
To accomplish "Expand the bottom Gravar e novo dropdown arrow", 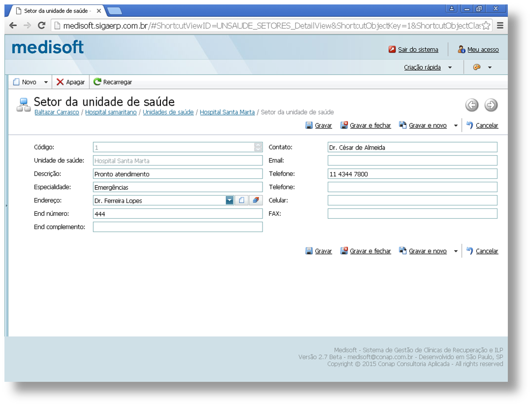I will tap(456, 251).
